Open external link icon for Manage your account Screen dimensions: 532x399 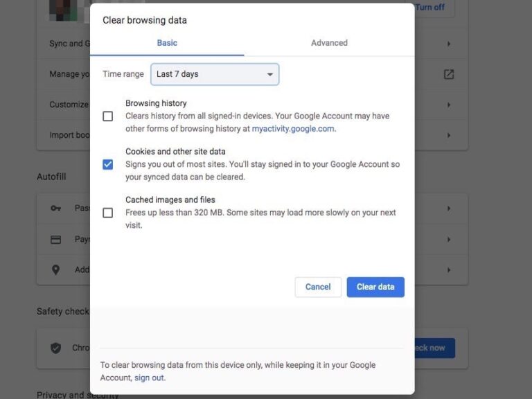tap(449, 74)
